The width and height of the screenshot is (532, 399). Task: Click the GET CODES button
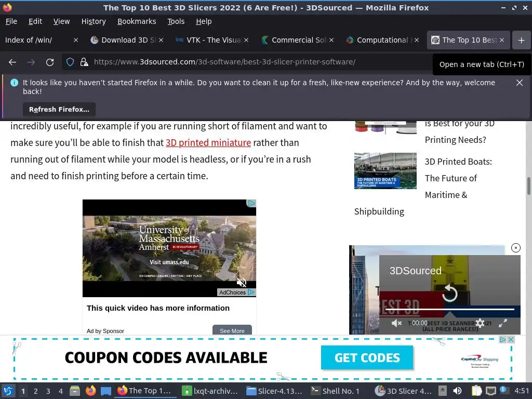click(367, 357)
